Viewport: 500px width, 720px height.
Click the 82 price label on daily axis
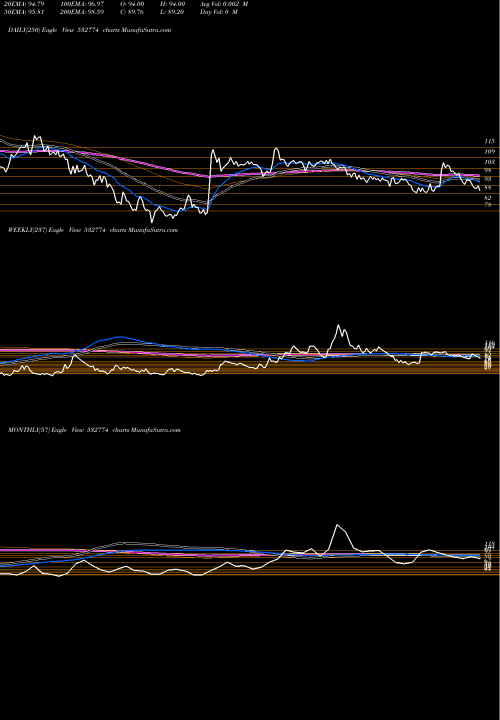coord(488,197)
